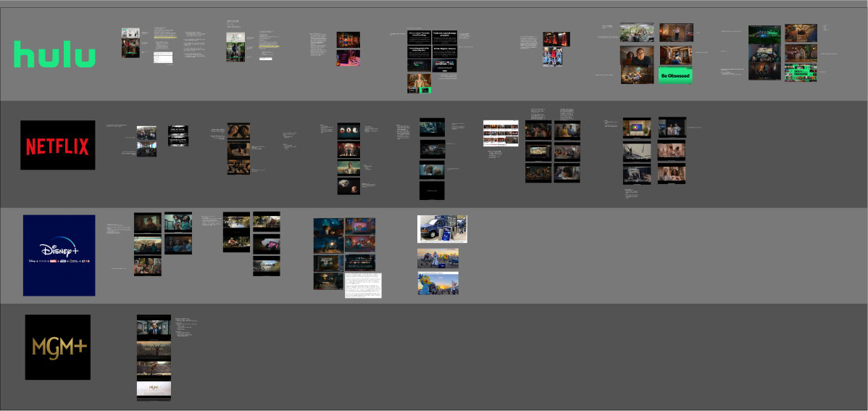Select the red NETFLIX logo tile
The image size is (868, 411).
[x=57, y=145]
